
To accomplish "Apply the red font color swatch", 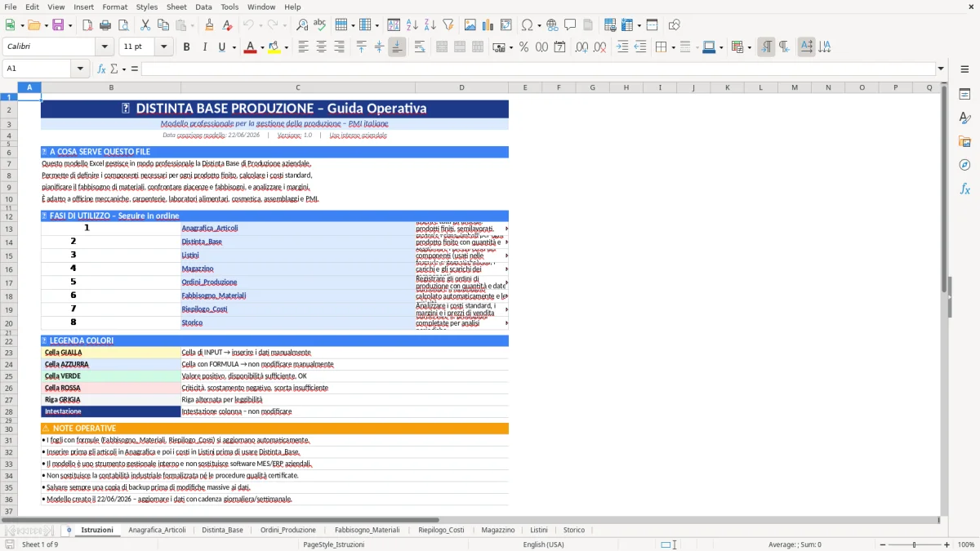I will [x=249, y=47].
